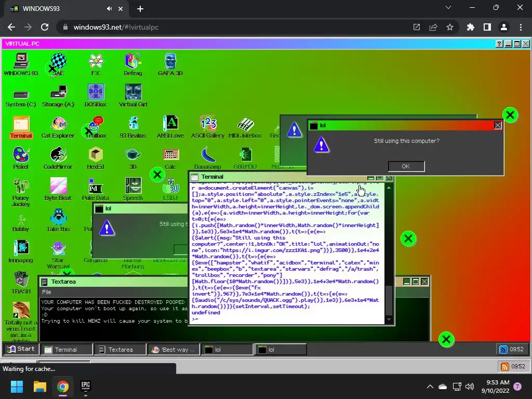Image resolution: width=532 pixels, height=399 pixels.
Task: Open the Start menu of Windows 93
Action: click(21, 349)
